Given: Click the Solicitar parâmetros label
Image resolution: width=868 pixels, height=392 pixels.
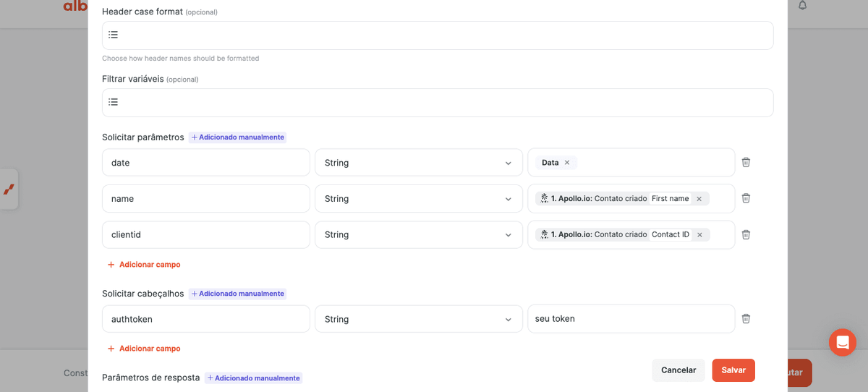Looking at the screenshot, I should [x=143, y=137].
